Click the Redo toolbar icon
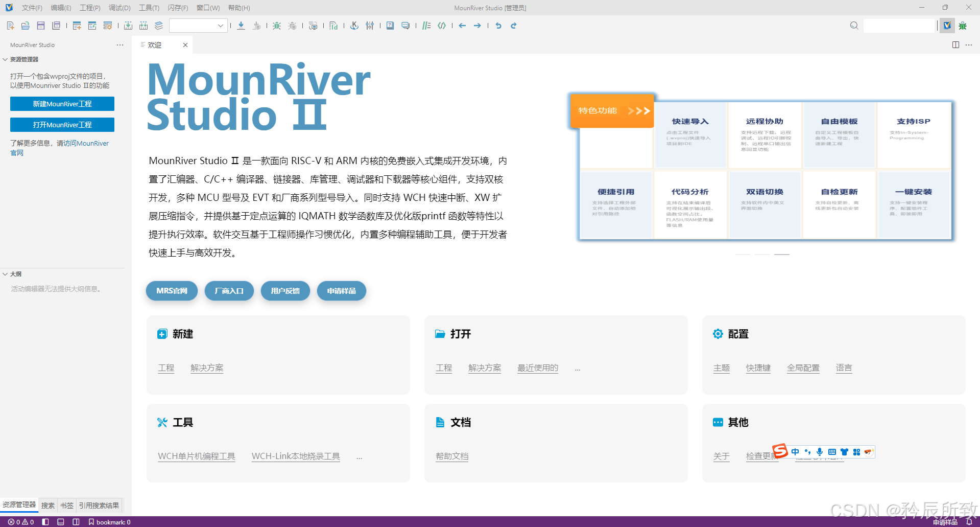 (x=514, y=26)
